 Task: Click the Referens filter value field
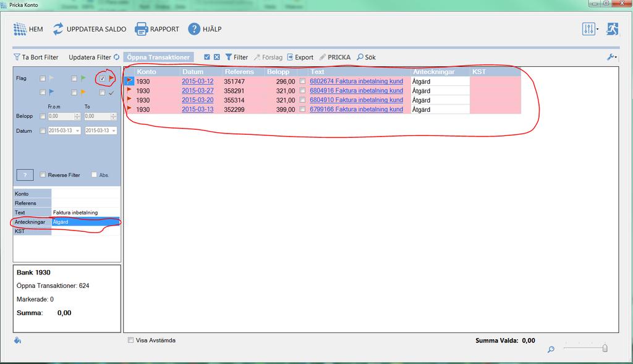[x=86, y=203]
